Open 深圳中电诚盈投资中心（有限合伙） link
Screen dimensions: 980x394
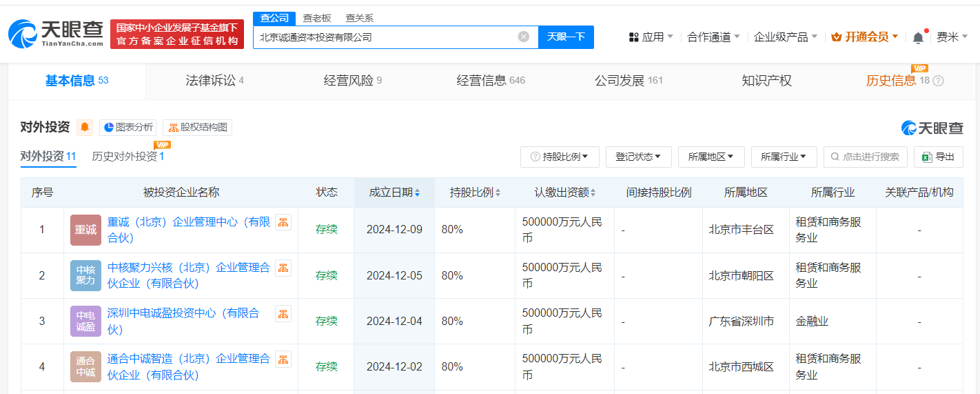(x=183, y=321)
